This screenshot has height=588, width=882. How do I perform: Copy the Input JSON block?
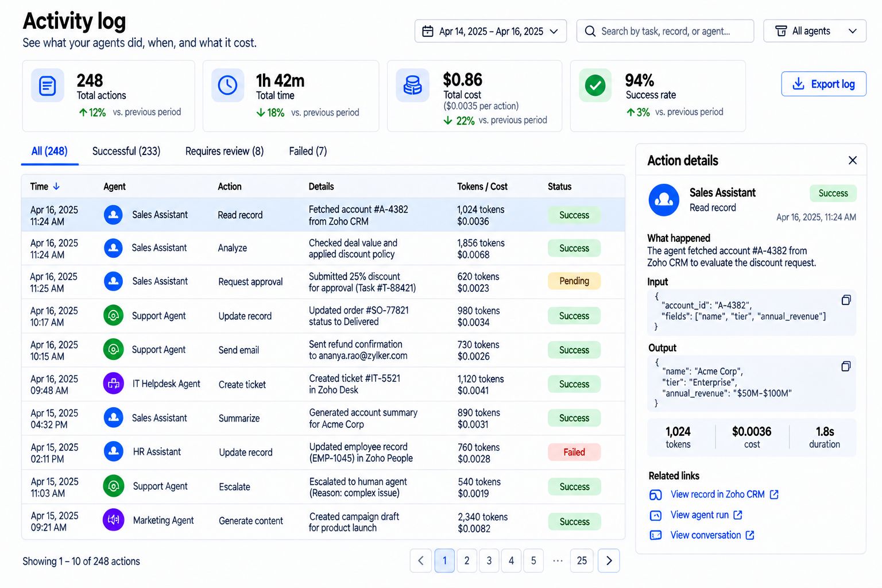tap(846, 300)
